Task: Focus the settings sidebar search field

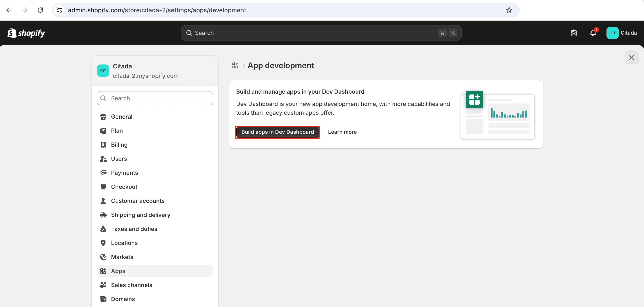Action: coord(155,98)
